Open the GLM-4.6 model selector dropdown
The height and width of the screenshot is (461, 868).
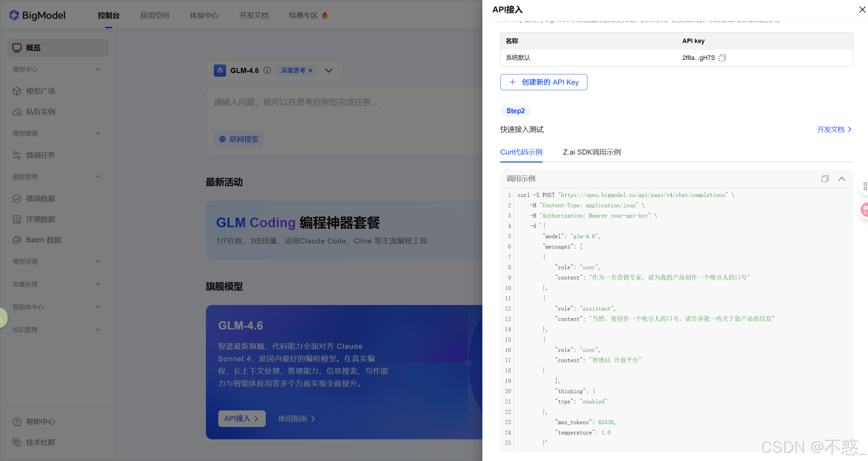click(x=328, y=70)
